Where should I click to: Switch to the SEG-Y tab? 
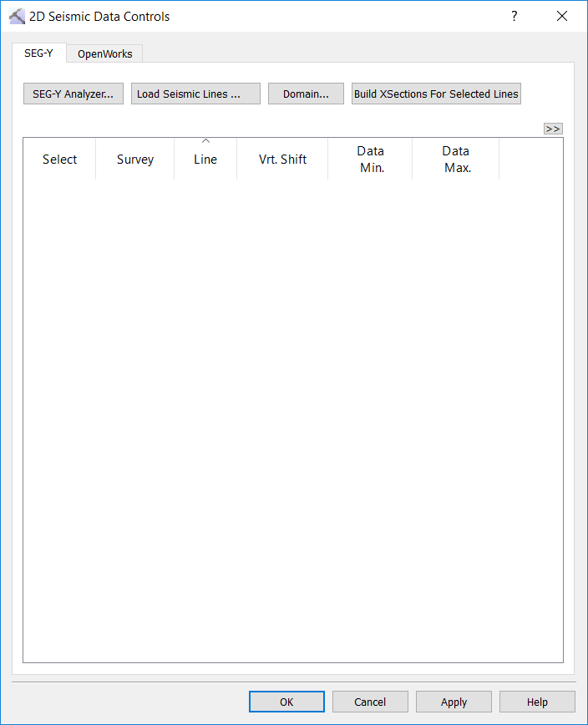pos(38,53)
